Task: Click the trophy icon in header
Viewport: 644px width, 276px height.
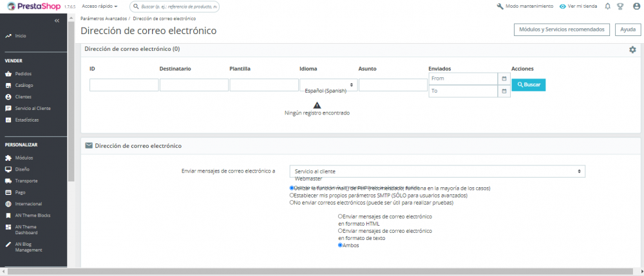Action: tap(620, 6)
